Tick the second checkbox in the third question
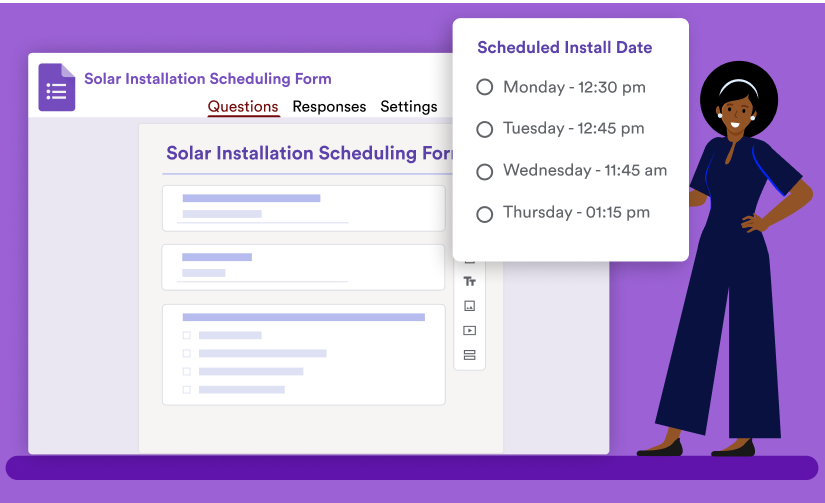Viewport: 825px width, 503px height. pos(186,353)
